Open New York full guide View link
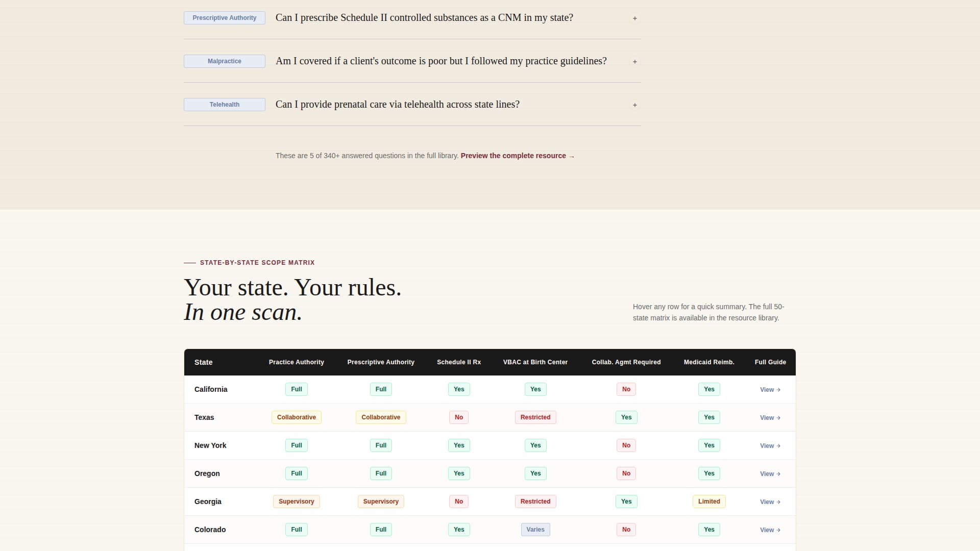Viewport: 980px width, 551px height. [770, 446]
